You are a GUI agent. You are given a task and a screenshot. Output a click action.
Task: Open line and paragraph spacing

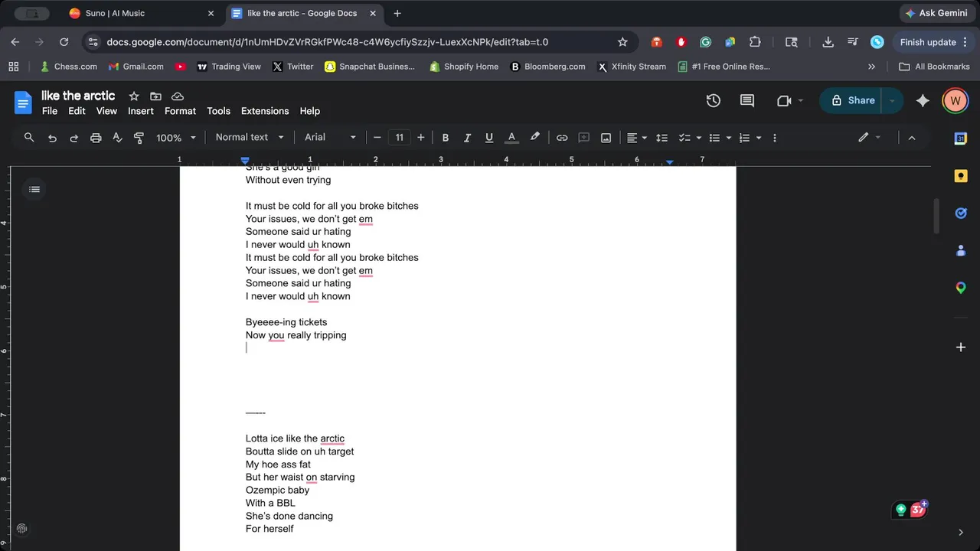click(x=662, y=138)
